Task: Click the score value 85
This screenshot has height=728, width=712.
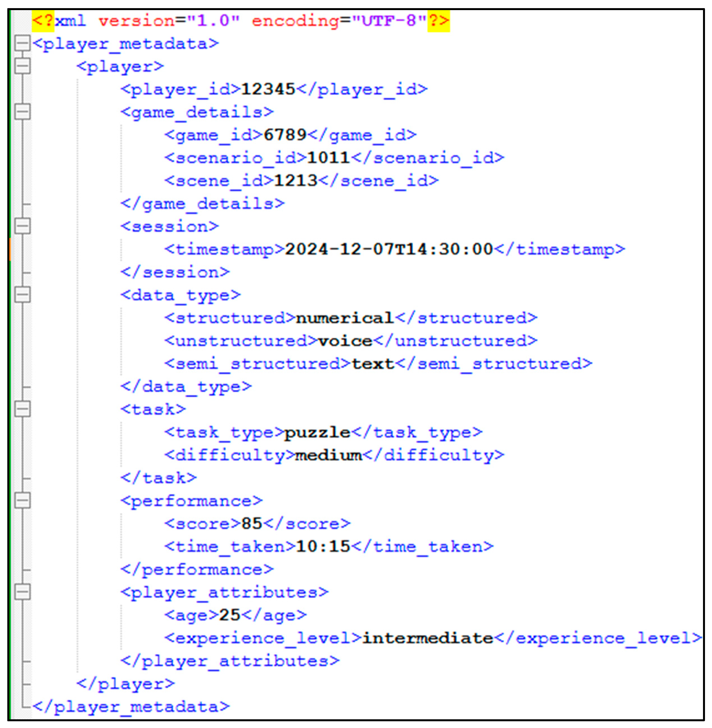Action: coord(252,524)
